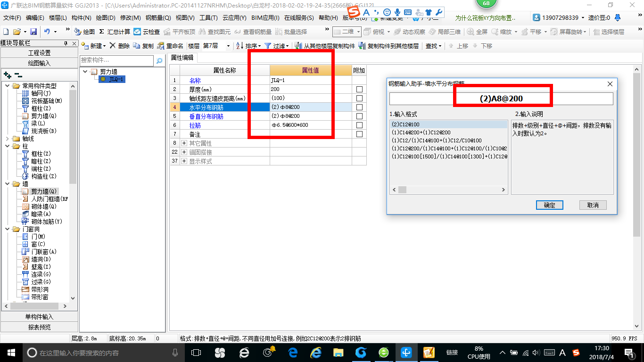Click the search magnifier icon for components

(x=159, y=60)
